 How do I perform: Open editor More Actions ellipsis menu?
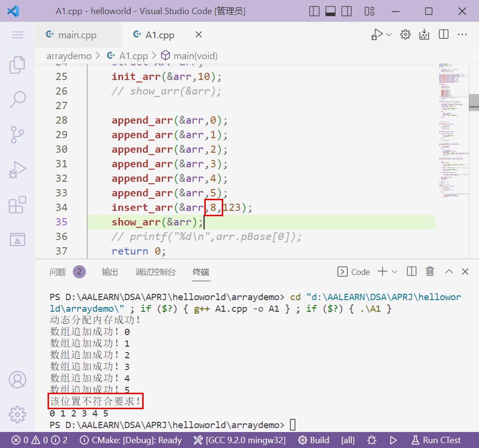pyautogui.click(x=462, y=34)
